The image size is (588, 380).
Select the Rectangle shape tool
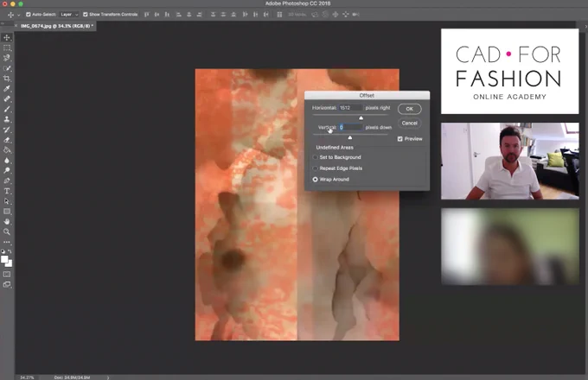(7, 212)
